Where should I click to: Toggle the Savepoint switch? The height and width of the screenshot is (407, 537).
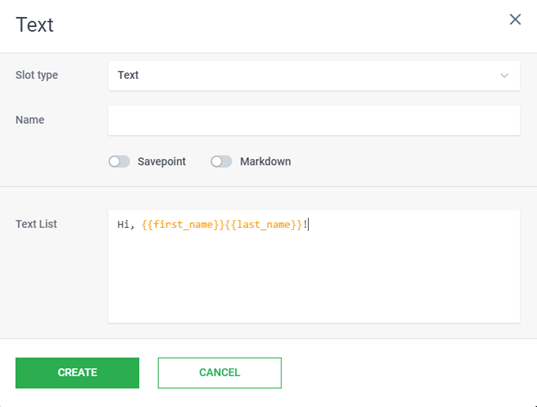click(x=119, y=161)
